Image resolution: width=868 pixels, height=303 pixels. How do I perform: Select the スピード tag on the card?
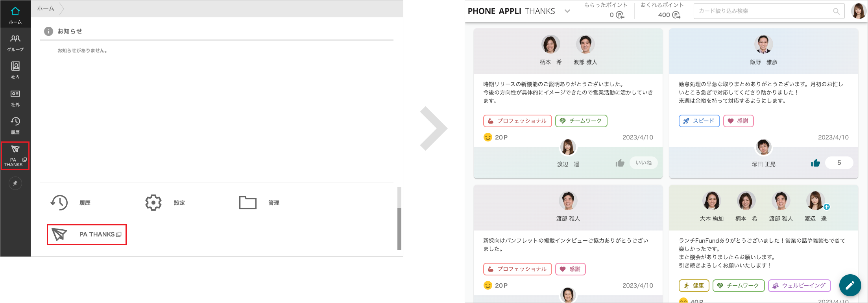(699, 121)
